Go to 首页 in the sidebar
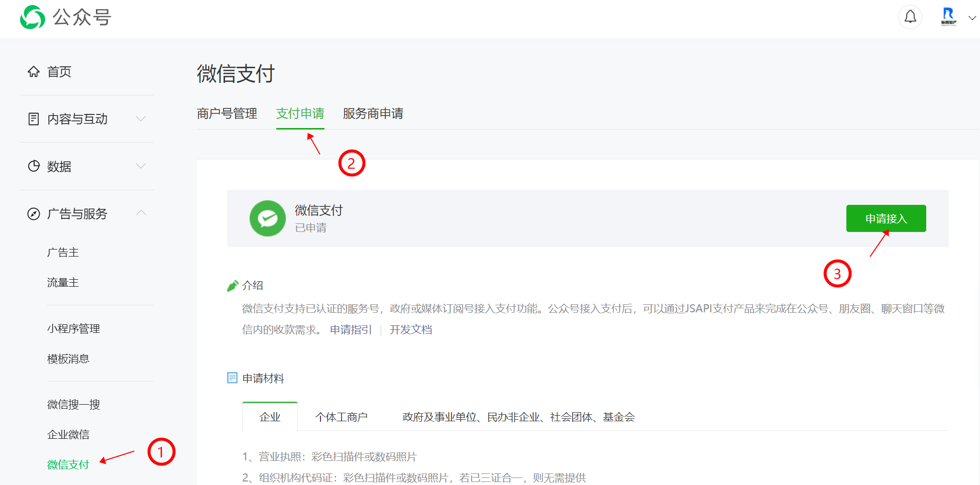Viewport: 980px width, 485px height. click(x=59, y=72)
